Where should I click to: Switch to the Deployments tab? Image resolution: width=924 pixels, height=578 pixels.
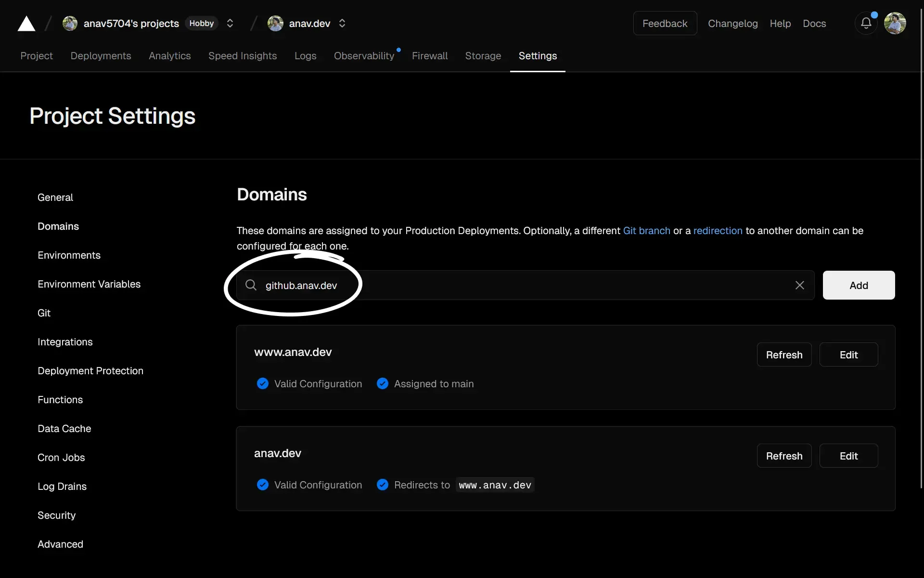tap(101, 56)
